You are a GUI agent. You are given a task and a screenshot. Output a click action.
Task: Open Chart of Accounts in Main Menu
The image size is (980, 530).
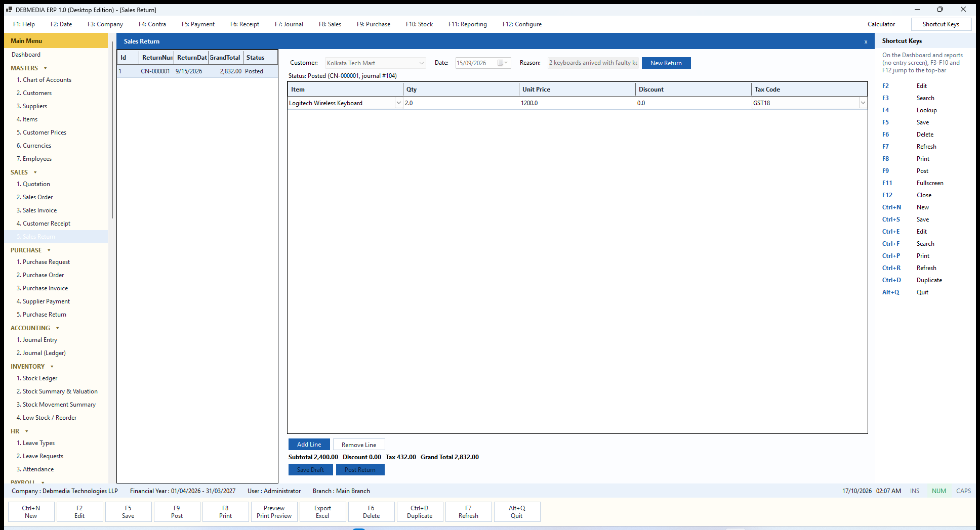click(x=44, y=80)
